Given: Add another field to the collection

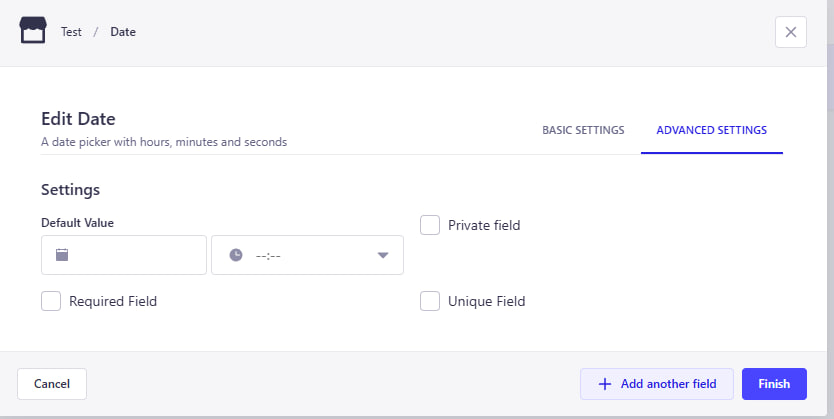Looking at the screenshot, I should pos(657,384).
